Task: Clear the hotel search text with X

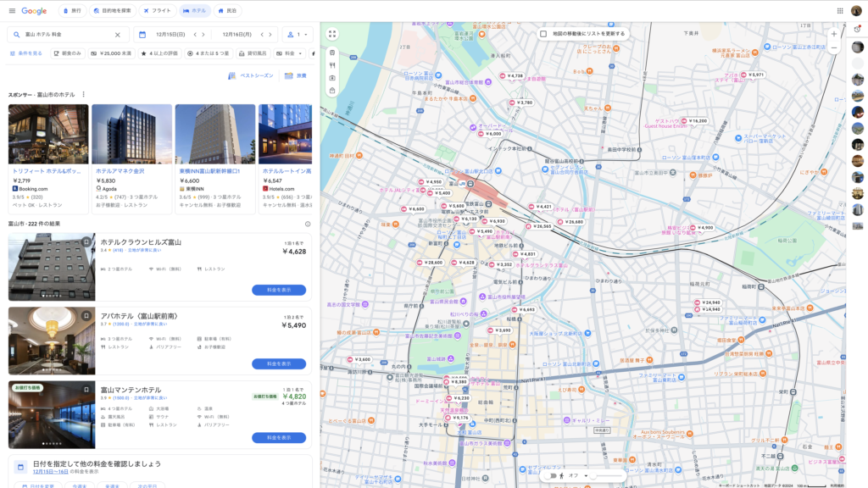Action: tap(118, 35)
